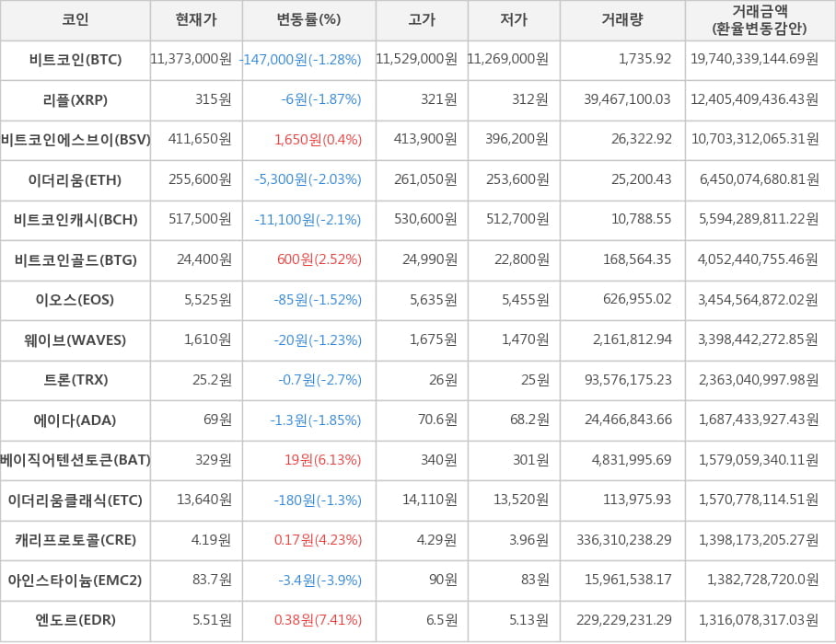Click BCH volume 10,788.55
This screenshot has height=644, width=836.
click(x=641, y=219)
